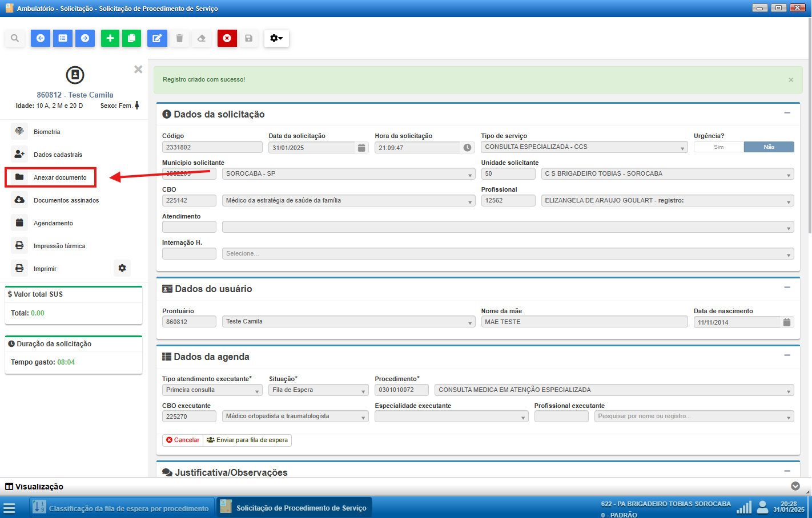Expand the Situação dropdown showing Fila de Espera
This screenshot has height=518, width=812.
tap(319, 390)
